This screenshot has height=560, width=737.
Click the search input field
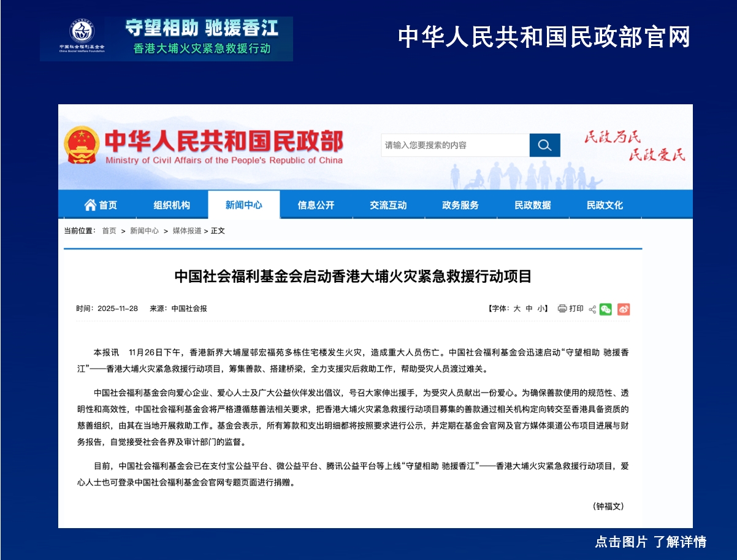pyautogui.click(x=454, y=145)
